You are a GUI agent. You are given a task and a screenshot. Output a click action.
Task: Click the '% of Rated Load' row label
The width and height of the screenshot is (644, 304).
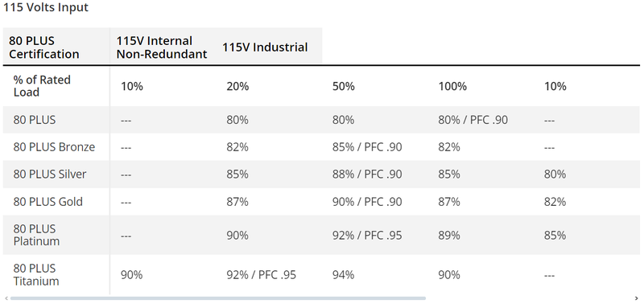click(42, 86)
